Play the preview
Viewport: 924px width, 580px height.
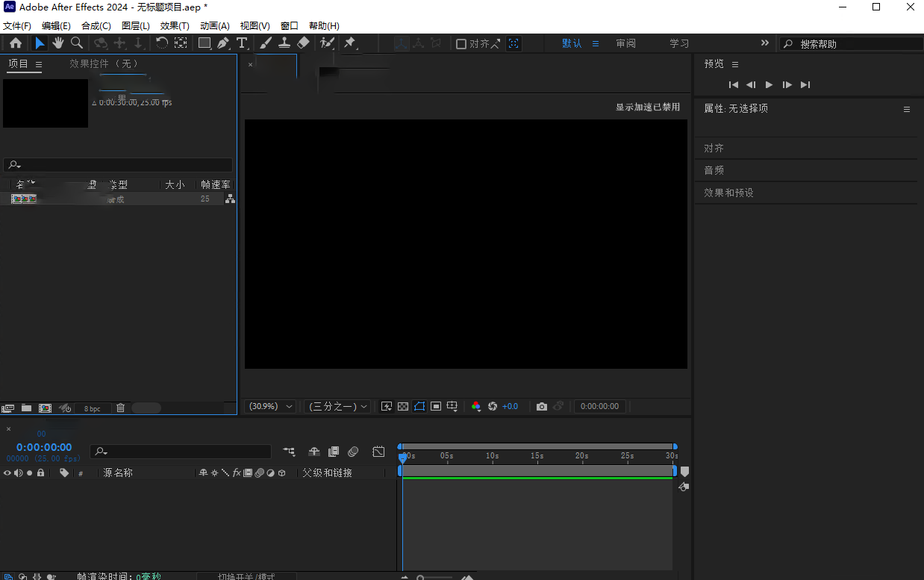[x=770, y=84]
